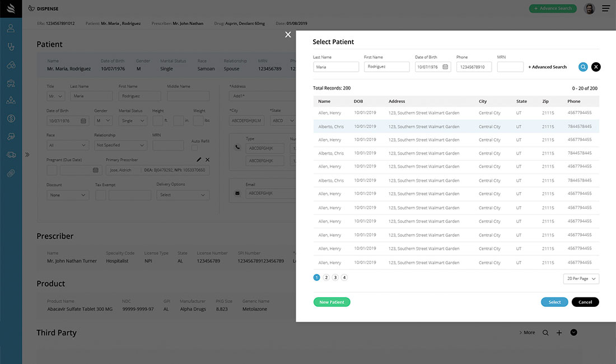
Task: Open the group hierarchy icon in sidebar
Action: coord(11,101)
